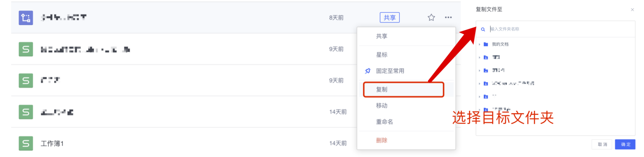Click the blue 共享 button on first row
Image resolution: width=644 pixels, height=157 pixels.
389,18
